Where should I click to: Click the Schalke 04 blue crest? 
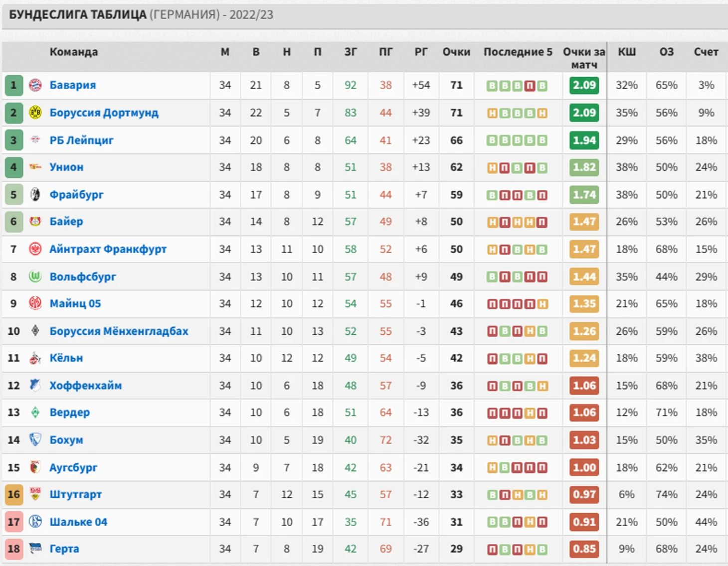tap(35, 522)
